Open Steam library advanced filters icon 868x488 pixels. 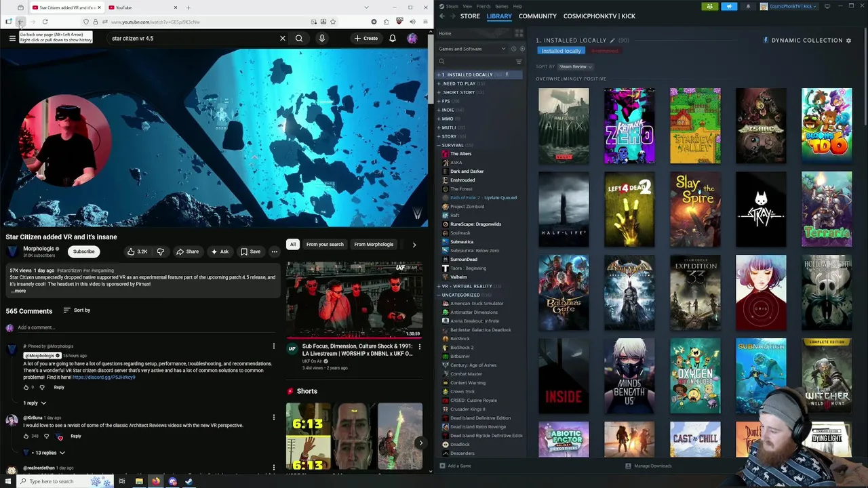[x=519, y=62]
